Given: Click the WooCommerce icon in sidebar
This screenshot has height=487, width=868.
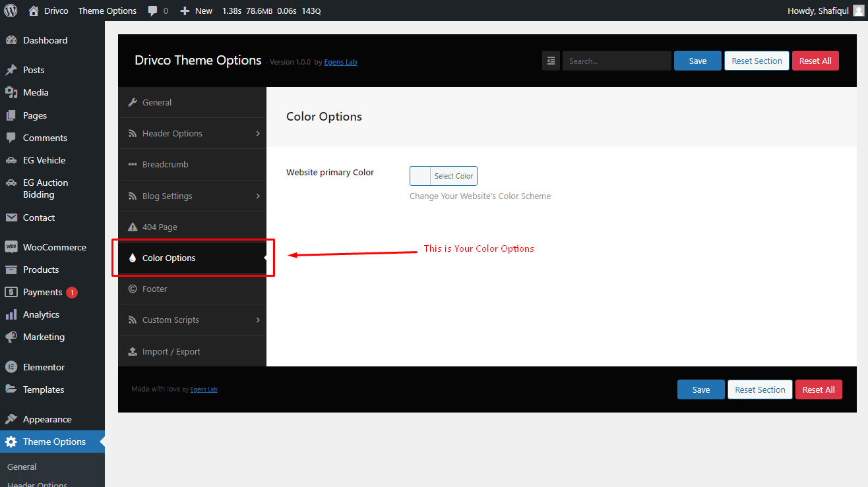Looking at the screenshot, I should pyautogui.click(x=11, y=247).
